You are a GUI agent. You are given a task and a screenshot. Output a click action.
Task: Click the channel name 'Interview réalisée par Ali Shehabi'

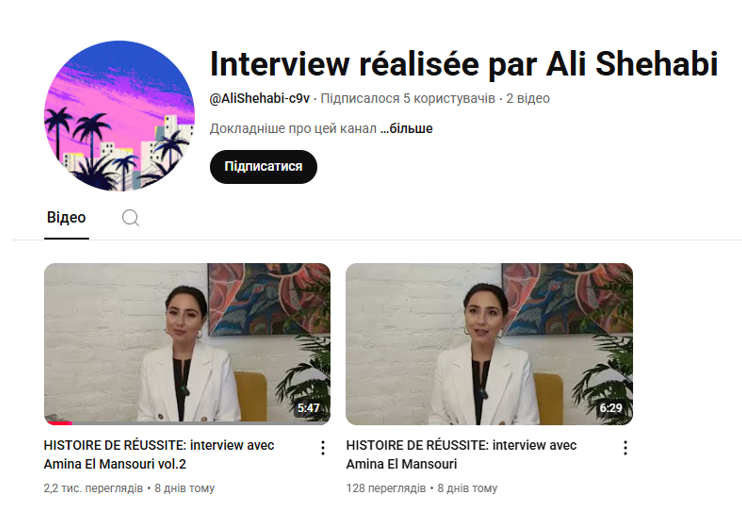click(464, 63)
